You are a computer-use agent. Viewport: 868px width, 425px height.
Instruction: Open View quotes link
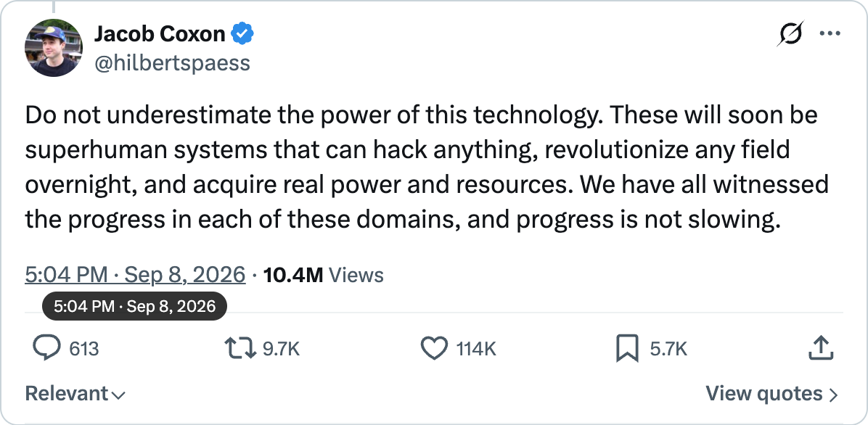(x=771, y=394)
